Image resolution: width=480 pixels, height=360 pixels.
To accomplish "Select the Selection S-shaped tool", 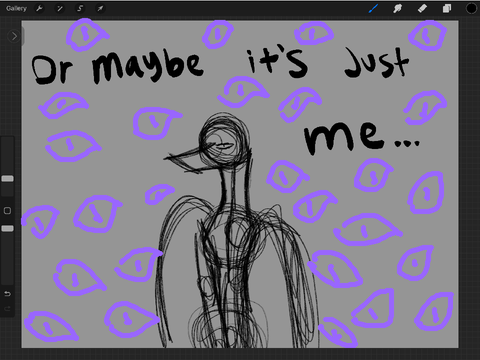I will pyautogui.click(x=80, y=9).
